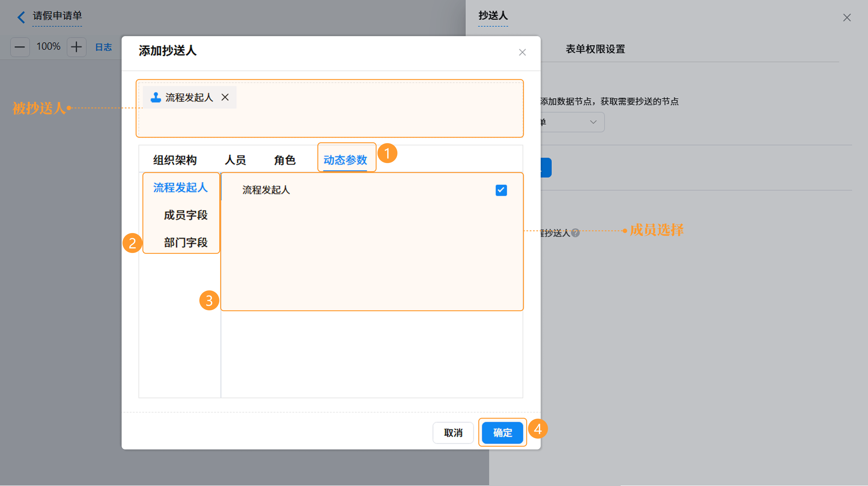Image resolution: width=868 pixels, height=486 pixels.
Task: Click the 取消 button
Action: click(x=453, y=433)
